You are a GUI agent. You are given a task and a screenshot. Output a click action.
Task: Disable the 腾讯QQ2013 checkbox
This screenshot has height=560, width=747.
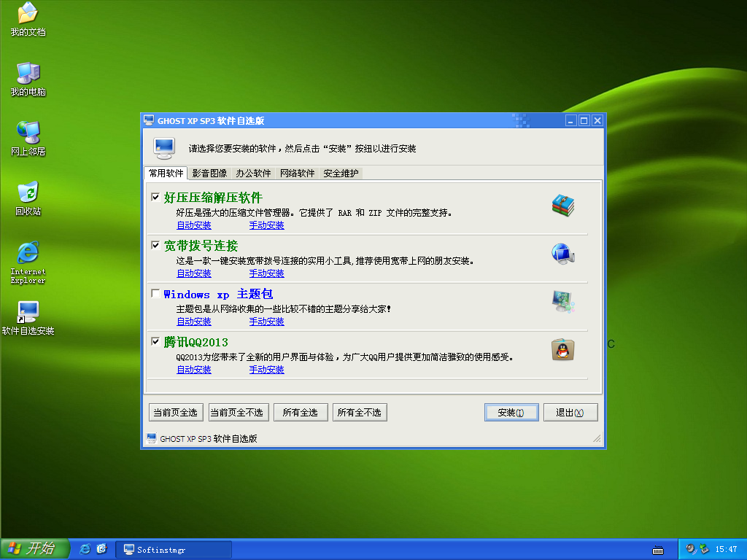pyautogui.click(x=155, y=341)
